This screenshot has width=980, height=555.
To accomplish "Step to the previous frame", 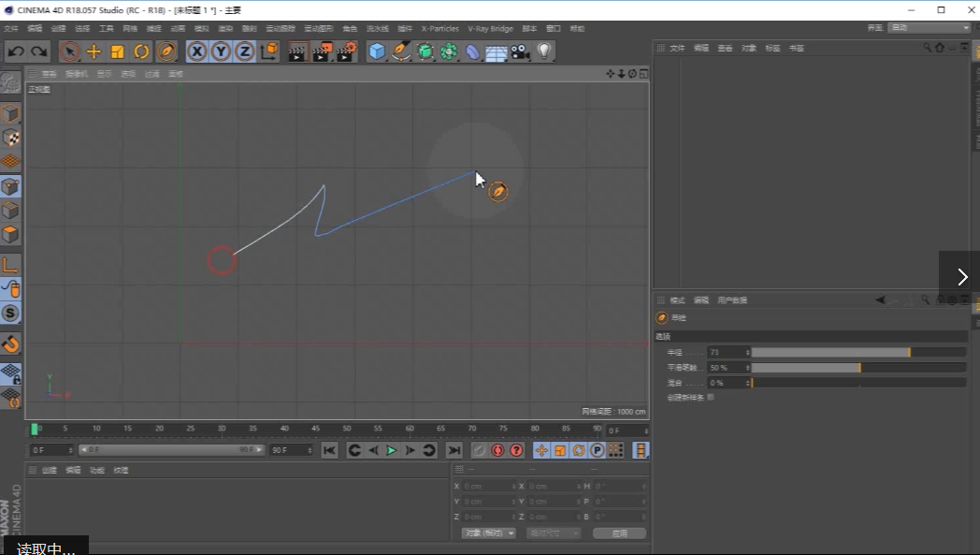I will (x=373, y=450).
